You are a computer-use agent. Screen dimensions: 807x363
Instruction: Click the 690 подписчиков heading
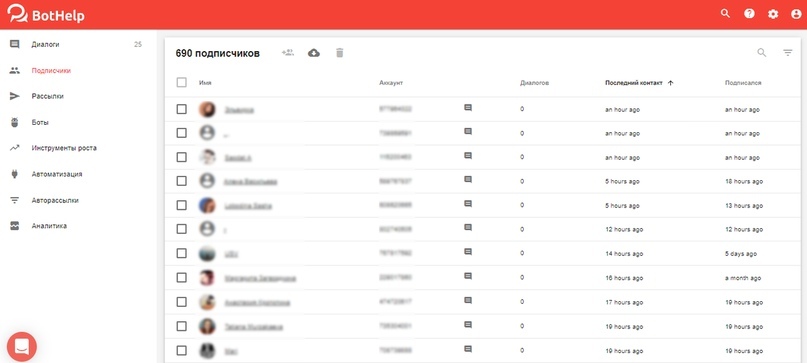click(x=218, y=53)
